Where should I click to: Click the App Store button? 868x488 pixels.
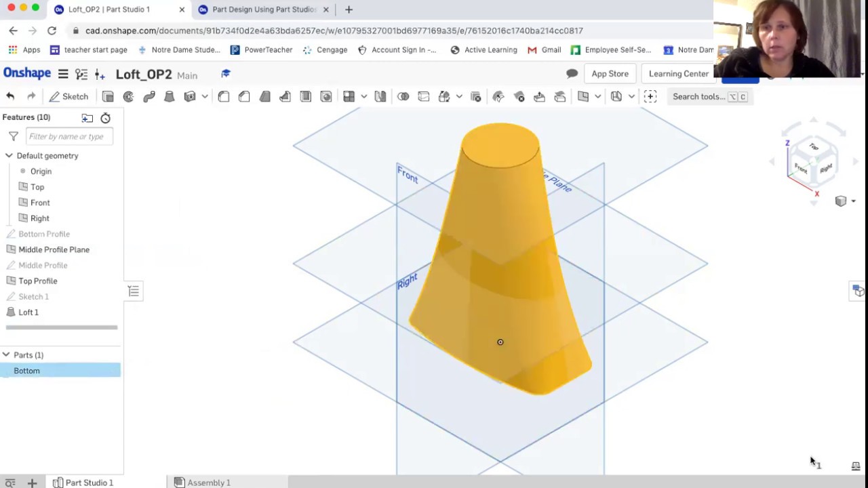tap(610, 74)
